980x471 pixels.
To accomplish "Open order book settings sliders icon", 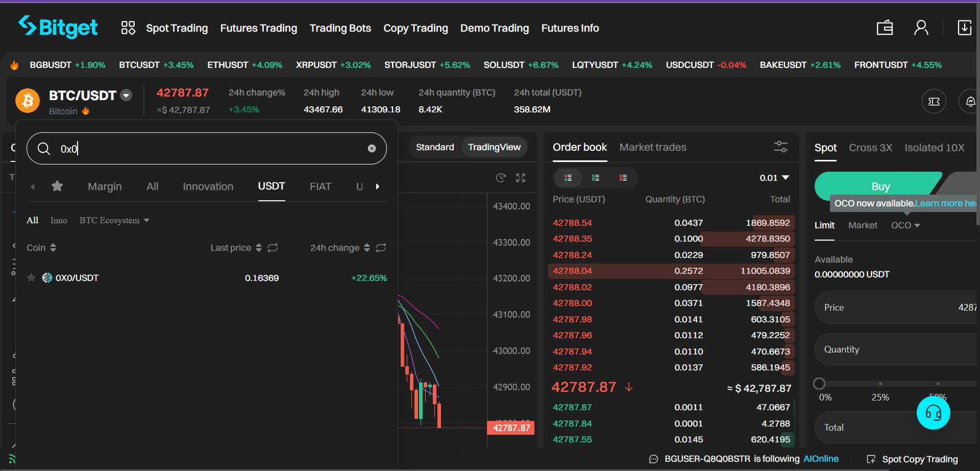I will click(x=780, y=147).
